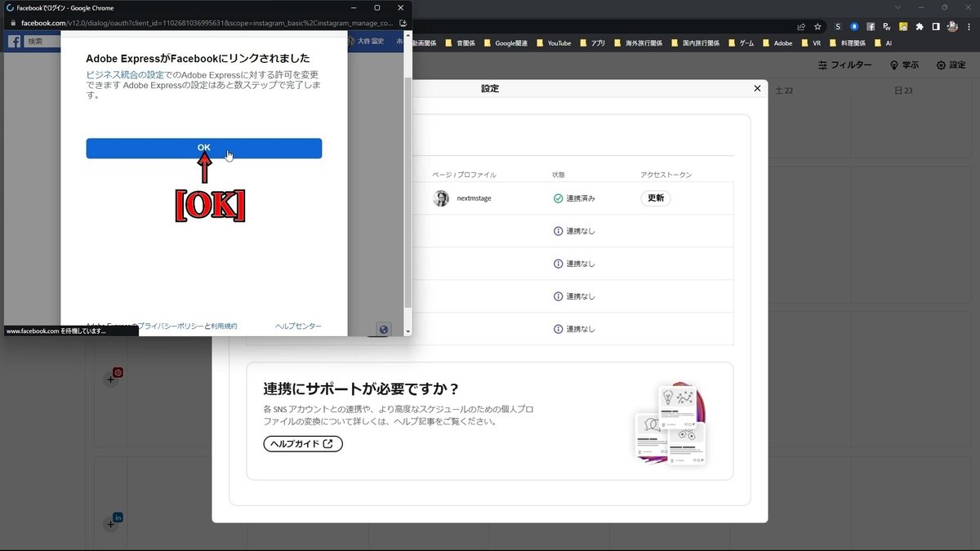Click the install icon at popup address bar end
Screen dimensions: 980x551
click(403, 23)
